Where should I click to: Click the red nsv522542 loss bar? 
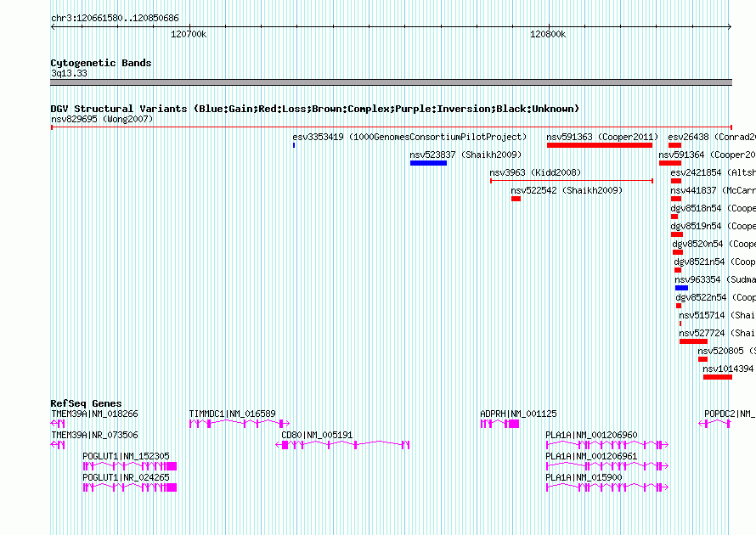516,199
